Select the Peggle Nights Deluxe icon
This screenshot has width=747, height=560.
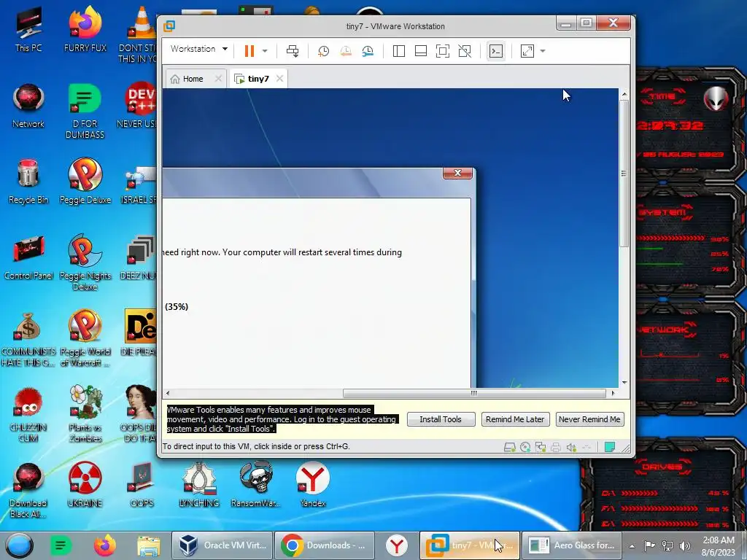tap(85, 262)
